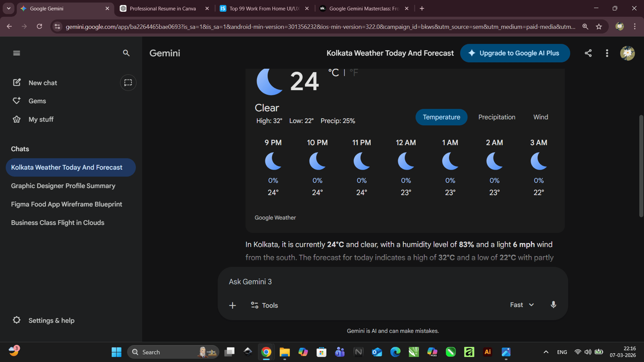
Task: Open the Windows Start menu
Action: [x=116, y=352]
